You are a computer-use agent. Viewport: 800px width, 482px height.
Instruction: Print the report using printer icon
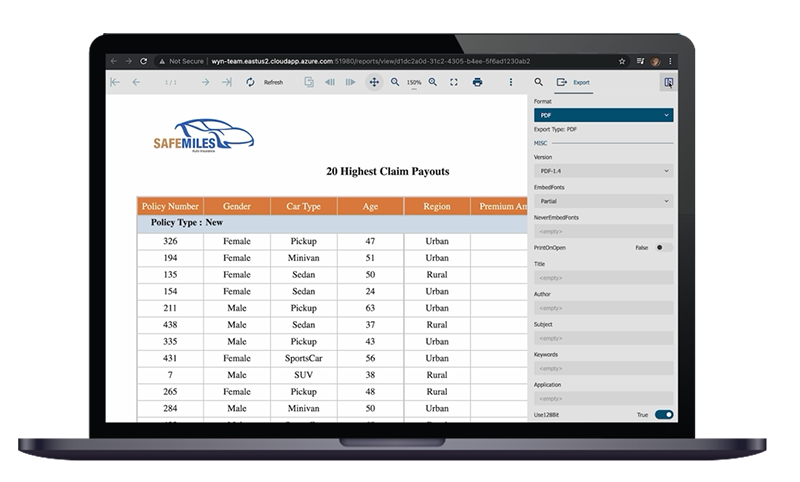[x=478, y=82]
